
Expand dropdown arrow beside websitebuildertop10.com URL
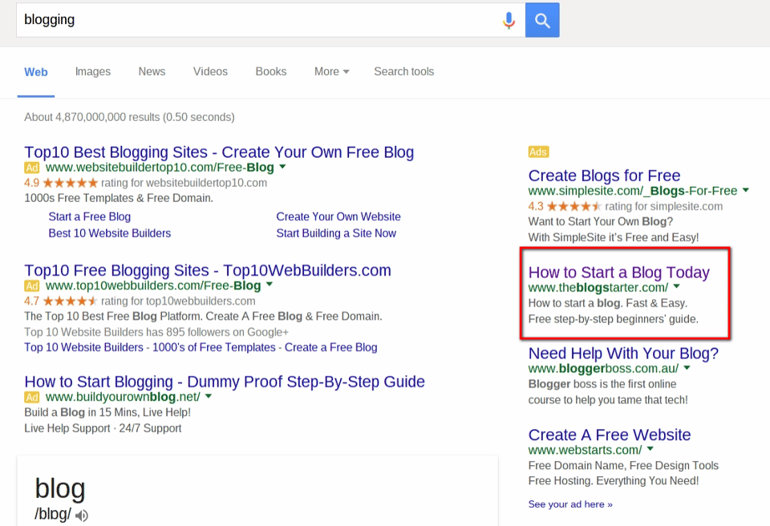tap(283, 168)
